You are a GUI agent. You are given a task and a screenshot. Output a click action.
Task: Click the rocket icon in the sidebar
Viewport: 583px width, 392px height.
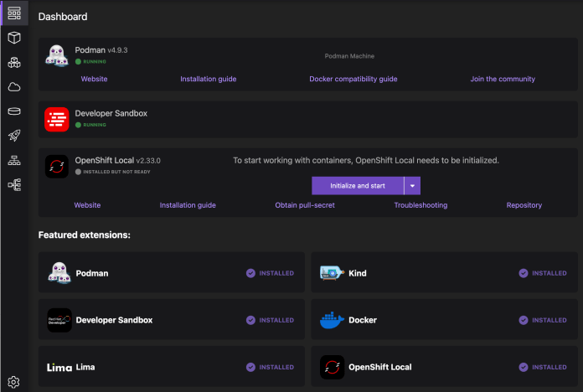(x=14, y=135)
